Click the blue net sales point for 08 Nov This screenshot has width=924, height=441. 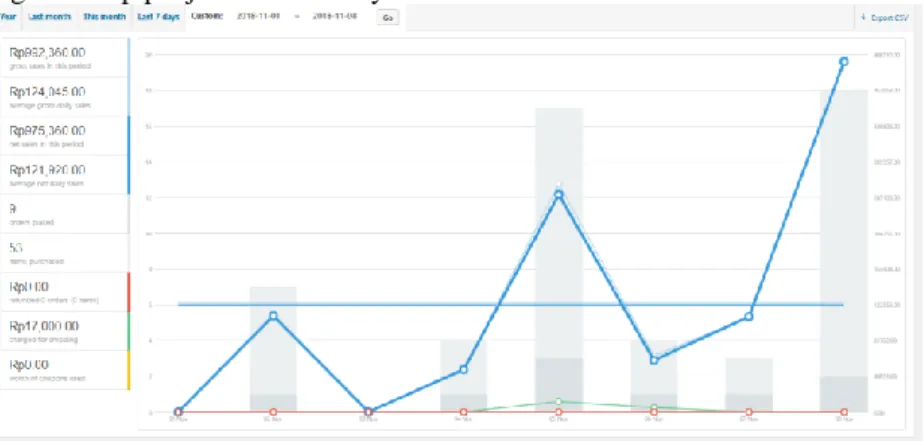pos(844,61)
